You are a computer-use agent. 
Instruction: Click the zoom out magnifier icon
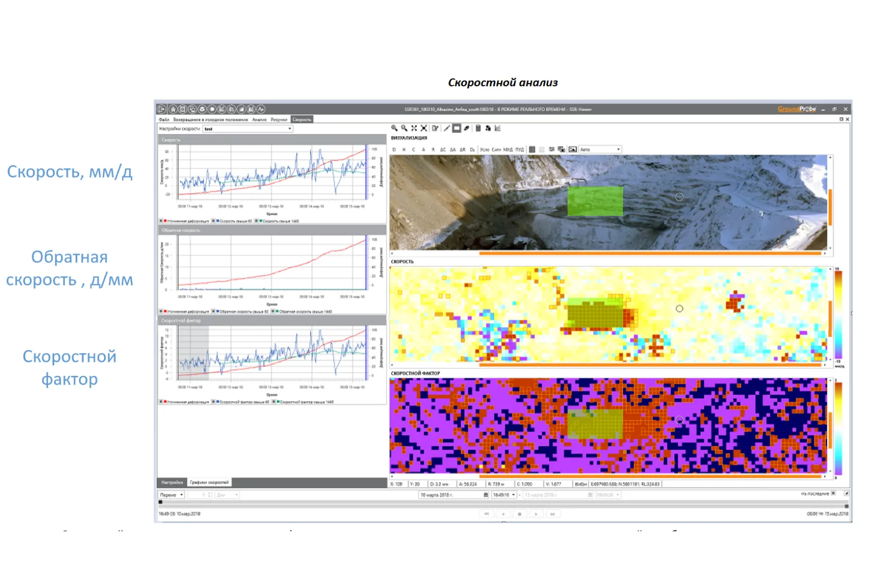click(404, 128)
